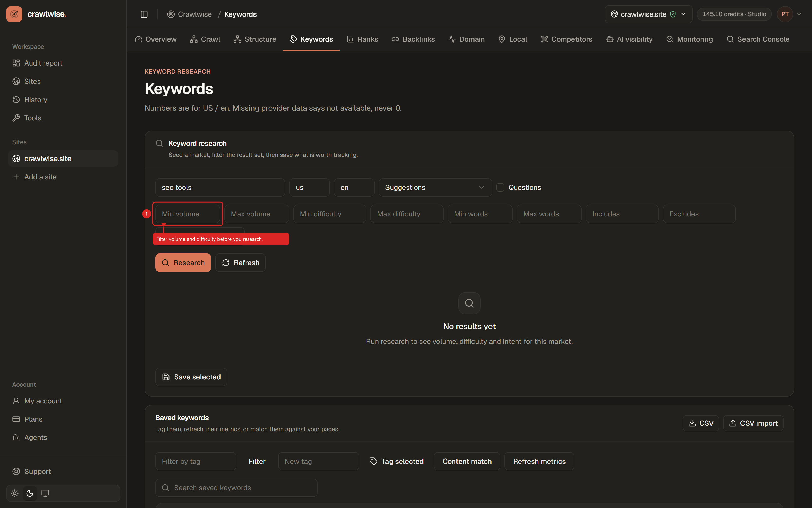Switch to light theme sun icon
This screenshot has height=508, width=812.
click(15, 493)
